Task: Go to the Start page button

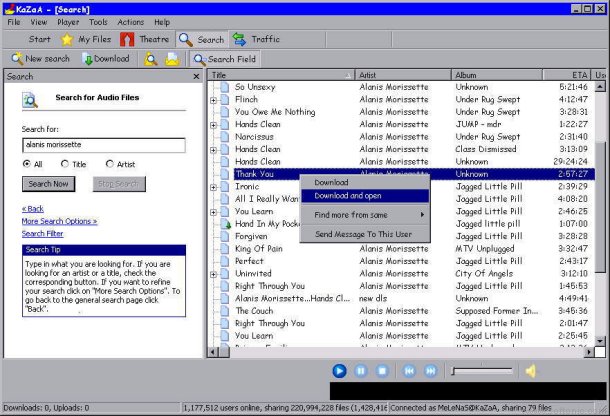Action: (x=39, y=39)
